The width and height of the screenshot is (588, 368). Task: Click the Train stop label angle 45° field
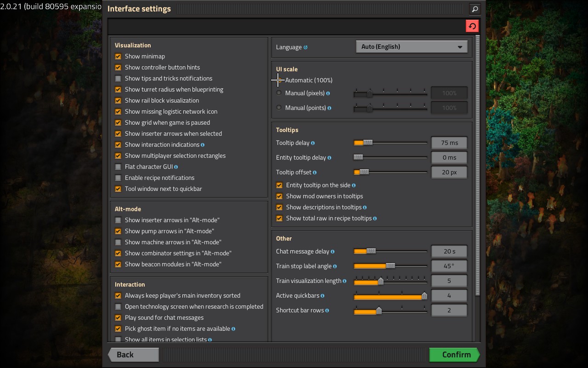[x=449, y=266]
